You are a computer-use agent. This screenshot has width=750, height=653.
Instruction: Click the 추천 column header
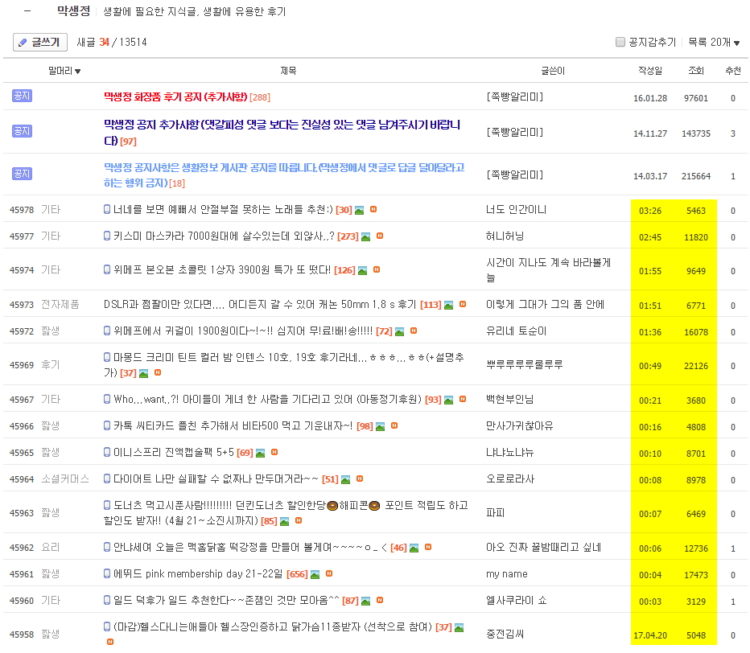click(x=733, y=71)
